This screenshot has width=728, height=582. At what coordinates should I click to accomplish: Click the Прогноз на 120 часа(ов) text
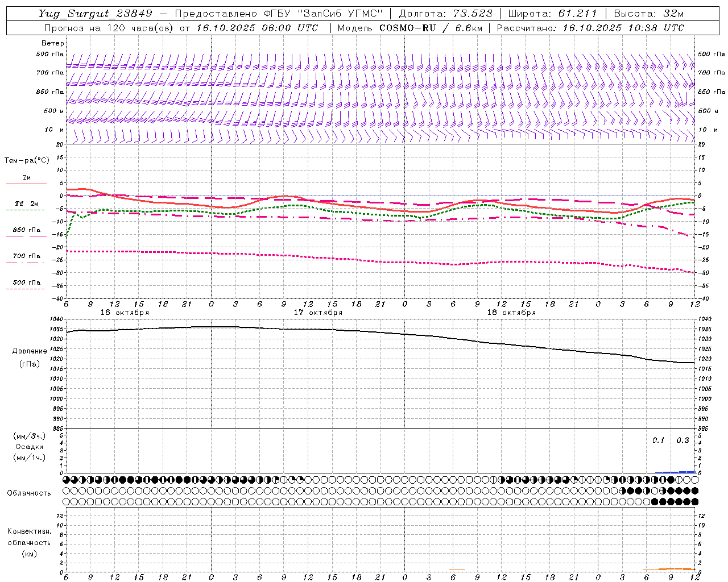[x=109, y=28]
